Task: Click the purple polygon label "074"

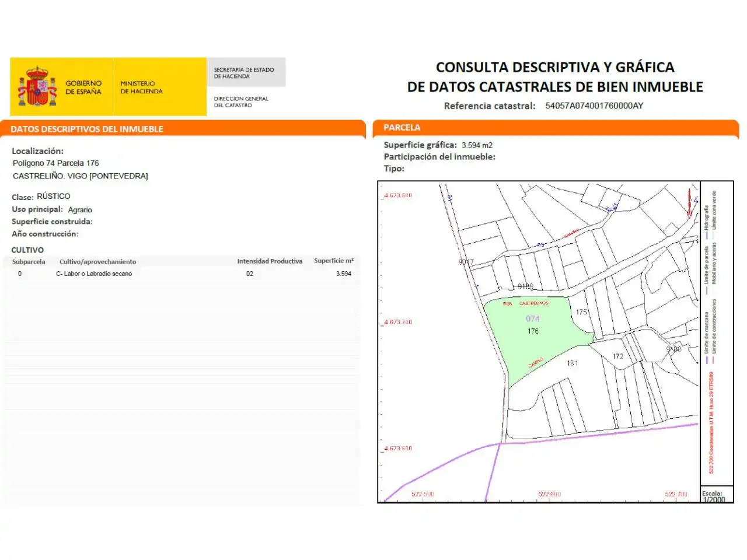Action: click(x=533, y=318)
